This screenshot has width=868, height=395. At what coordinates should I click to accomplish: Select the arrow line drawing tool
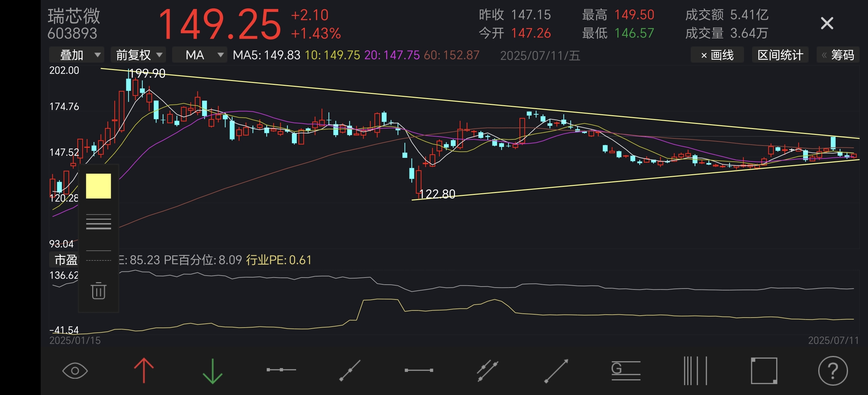point(556,371)
